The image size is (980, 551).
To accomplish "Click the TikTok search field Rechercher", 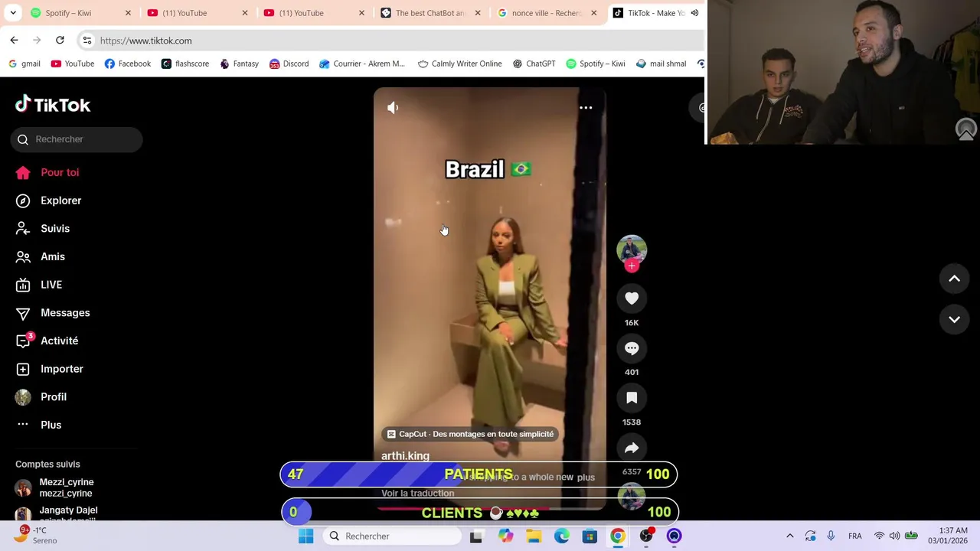I will point(77,139).
